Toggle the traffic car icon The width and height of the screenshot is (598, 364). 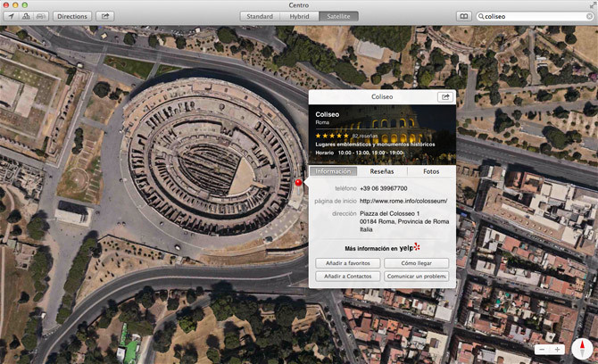(x=39, y=16)
